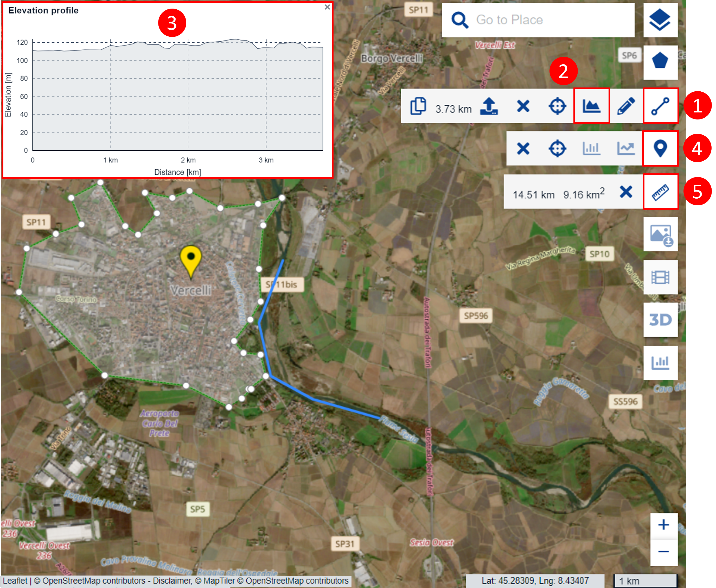This screenshot has height=588, width=716.
Task: Toggle the 3D view mode
Action: 660,319
